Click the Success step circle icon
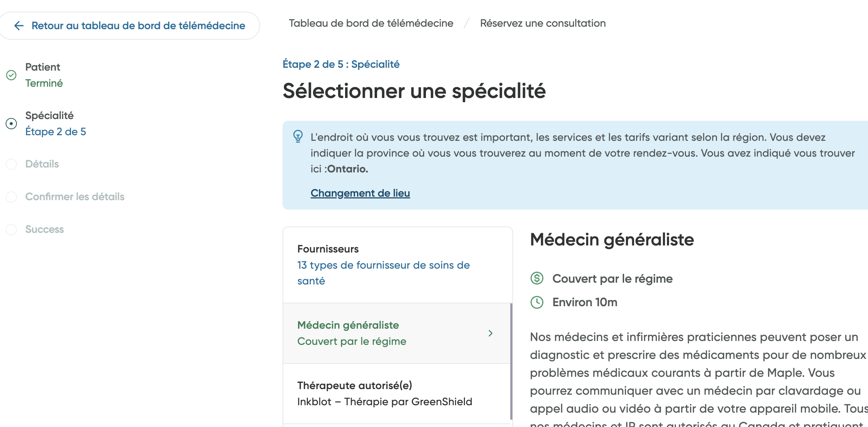 pos(12,230)
